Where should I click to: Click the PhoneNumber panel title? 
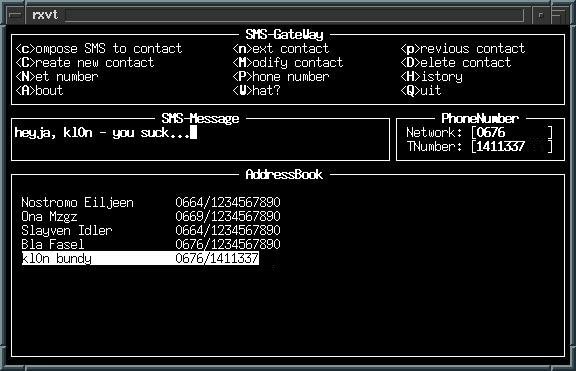click(x=480, y=118)
